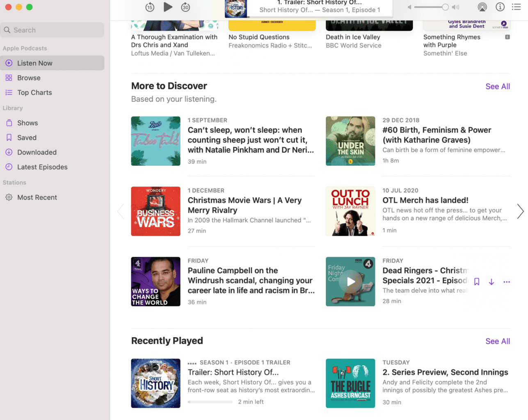Save the Dead Ringers episode with the bookmark
Viewport: 528px width, 420px height.
click(476, 282)
